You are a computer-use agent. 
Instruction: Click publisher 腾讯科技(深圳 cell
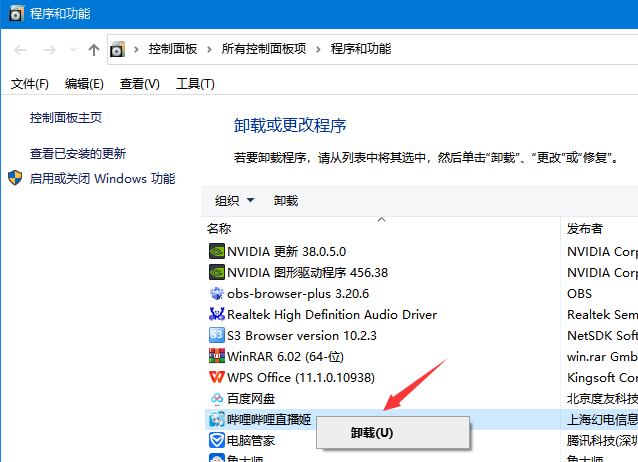(x=602, y=440)
